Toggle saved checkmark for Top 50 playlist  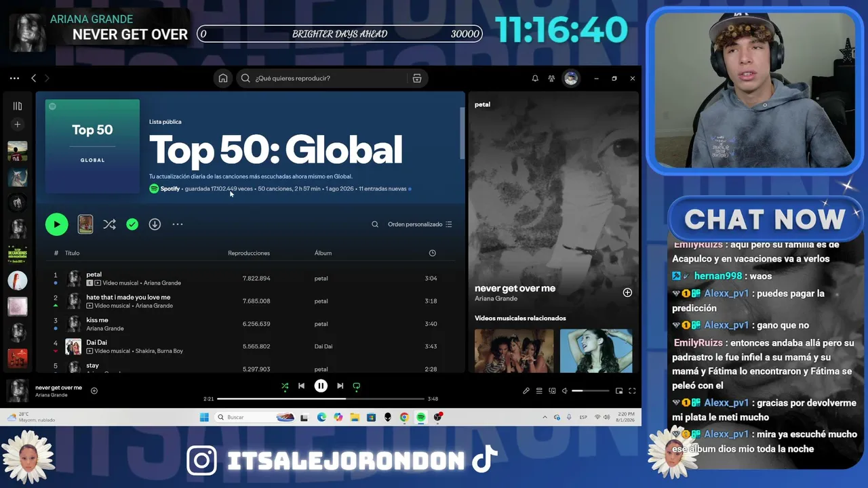(132, 224)
